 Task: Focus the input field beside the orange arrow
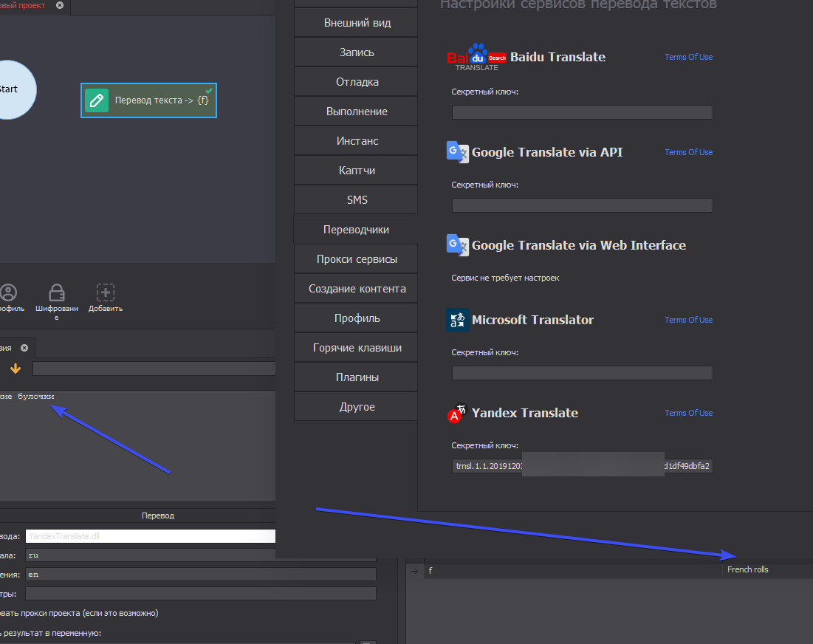pyautogui.click(x=154, y=369)
